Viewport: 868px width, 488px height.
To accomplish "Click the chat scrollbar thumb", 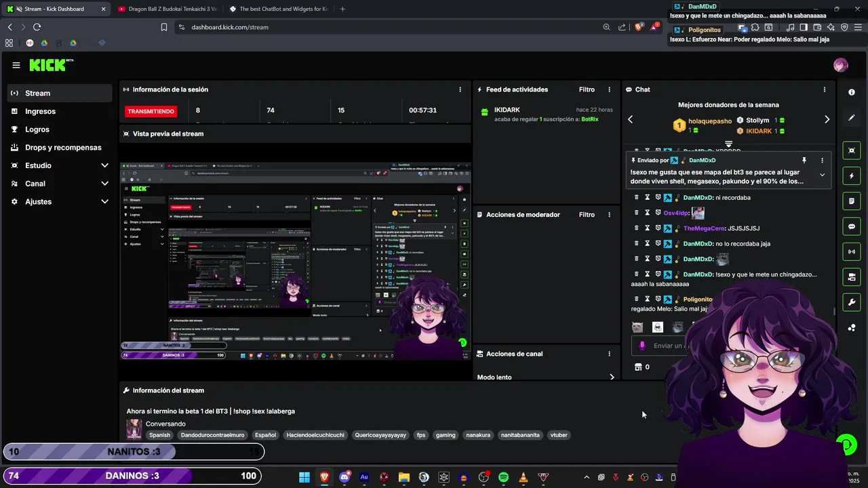I will click(x=834, y=312).
